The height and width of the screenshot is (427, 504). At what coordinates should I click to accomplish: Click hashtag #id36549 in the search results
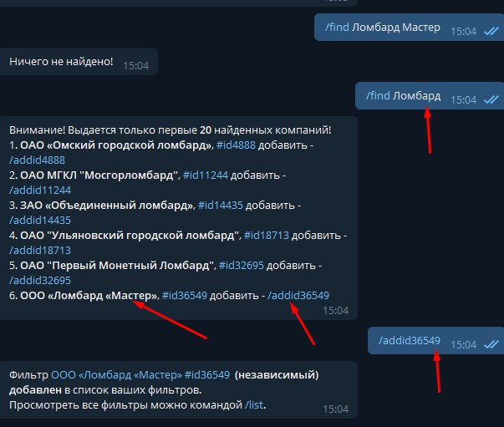tap(185, 296)
